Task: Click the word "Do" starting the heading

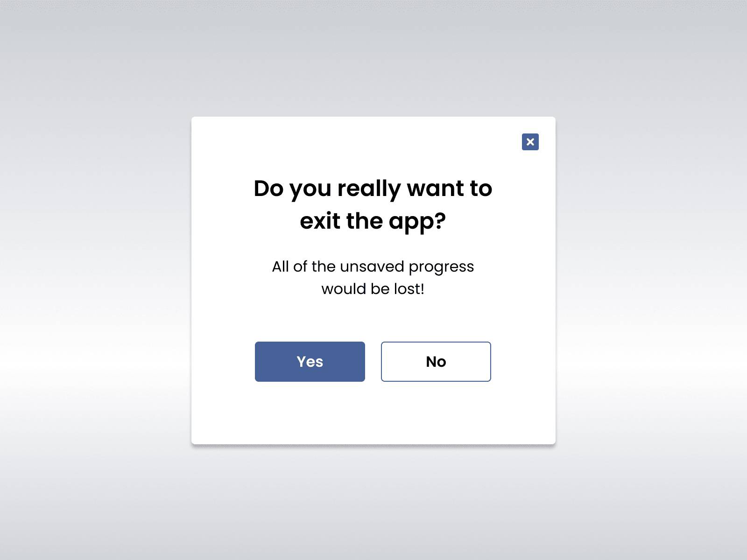Action: 268,189
